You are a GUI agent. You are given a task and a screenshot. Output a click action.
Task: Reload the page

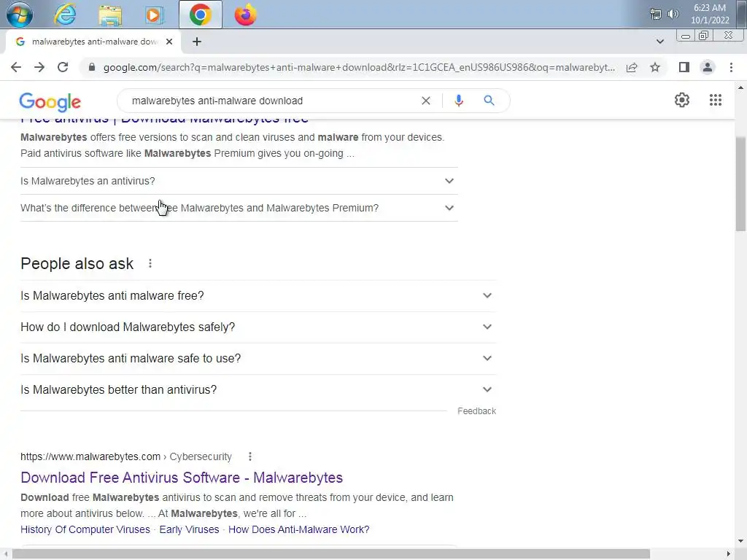(x=63, y=67)
